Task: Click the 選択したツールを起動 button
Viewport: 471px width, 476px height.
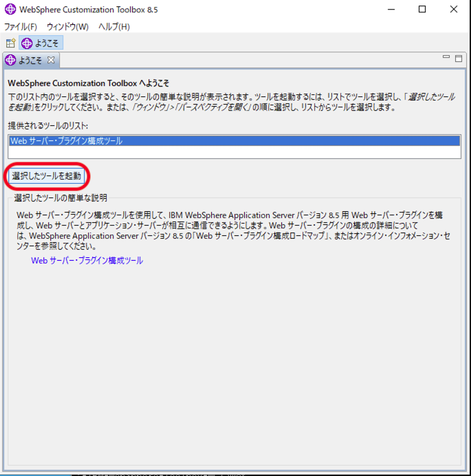Action: (x=47, y=176)
